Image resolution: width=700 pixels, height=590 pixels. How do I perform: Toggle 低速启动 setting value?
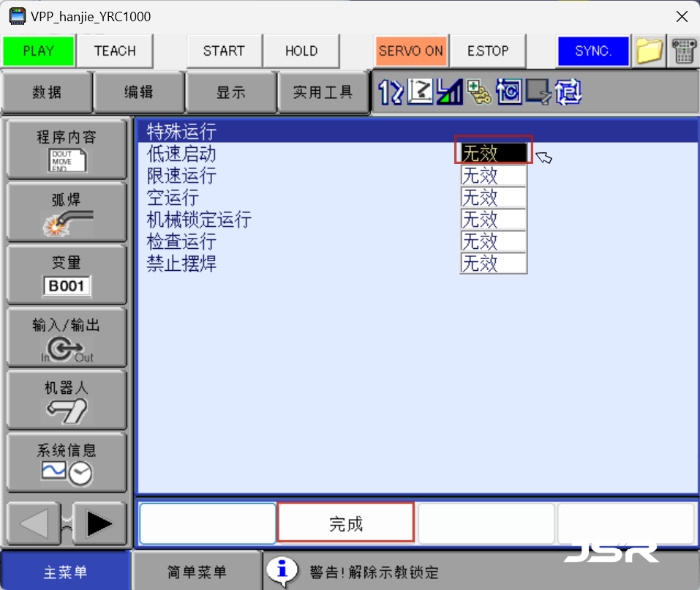[x=494, y=154]
